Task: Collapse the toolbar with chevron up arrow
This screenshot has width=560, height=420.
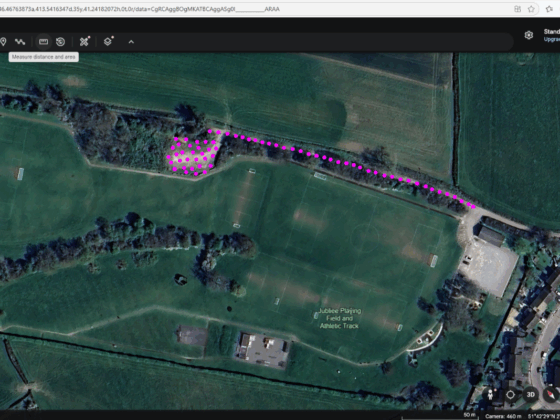Action: 131,42
